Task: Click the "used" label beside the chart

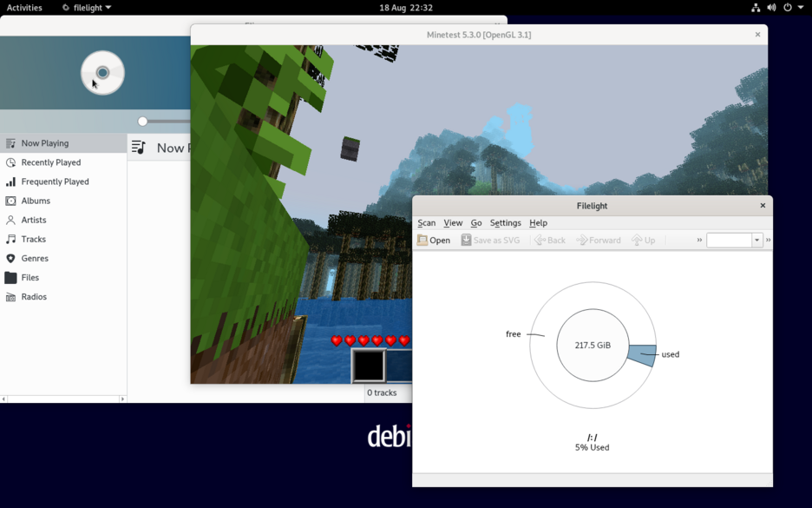Action: [670, 354]
